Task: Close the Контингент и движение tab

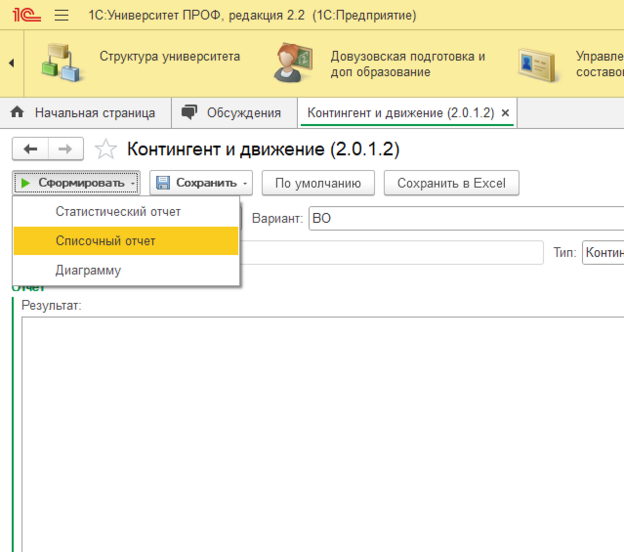Action: coord(505,113)
